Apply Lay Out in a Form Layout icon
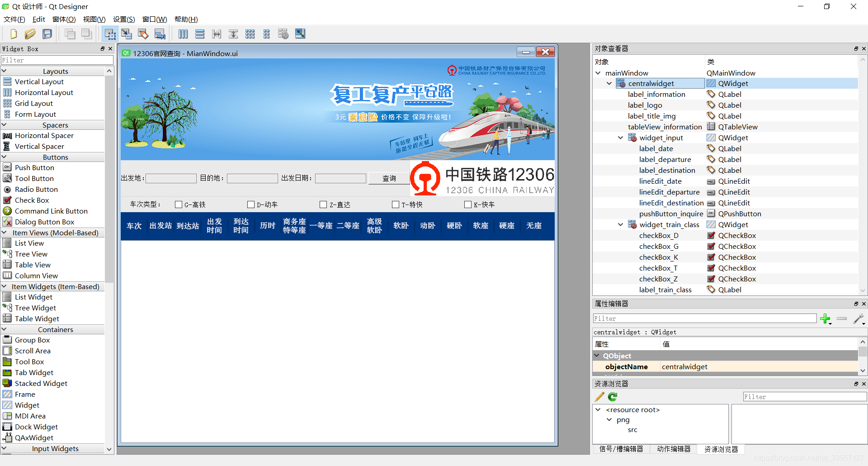The height and width of the screenshot is (466, 868). (x=267, y=34)
